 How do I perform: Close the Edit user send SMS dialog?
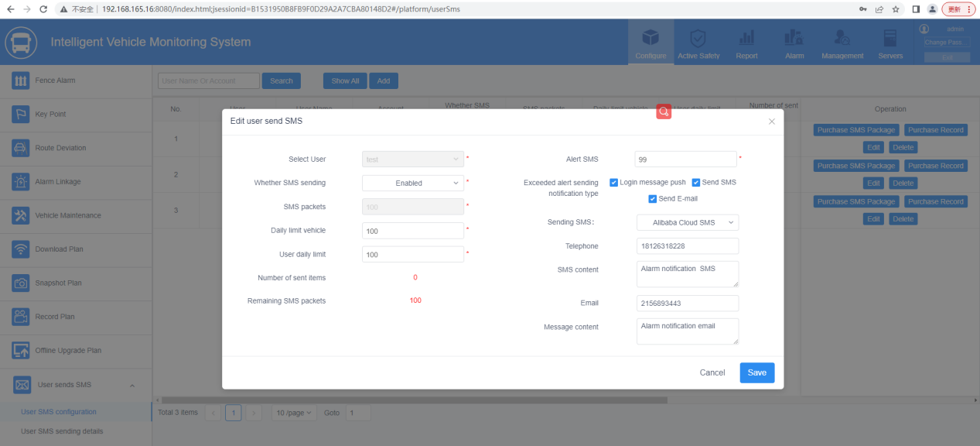click(771, 122)
